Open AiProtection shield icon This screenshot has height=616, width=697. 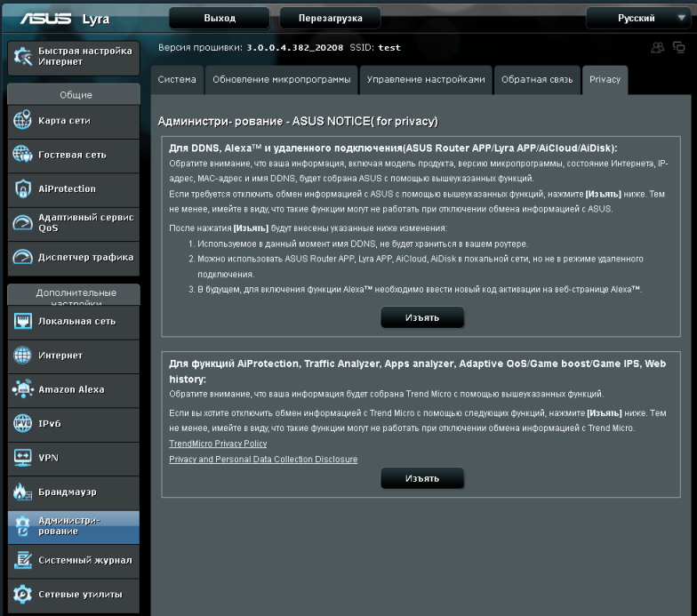click(x=23, y=188)
